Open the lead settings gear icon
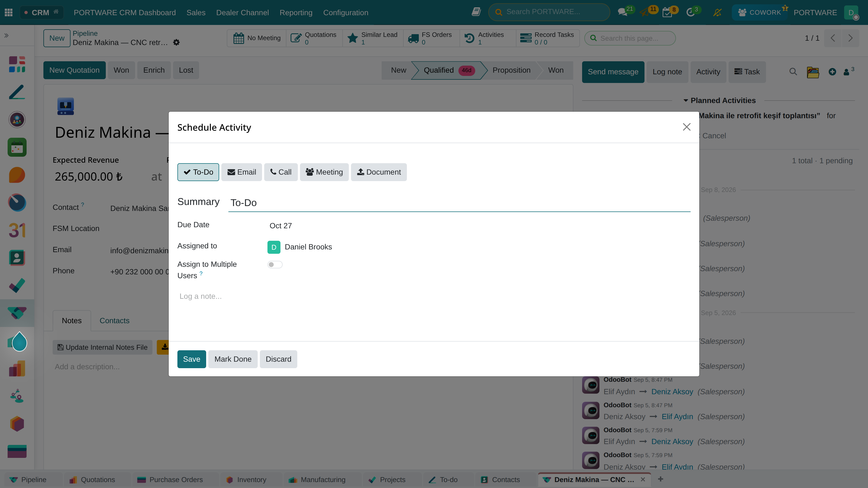The height and width of the screenshot is (488, 868). pyautogui.click(x=176, y=43)
